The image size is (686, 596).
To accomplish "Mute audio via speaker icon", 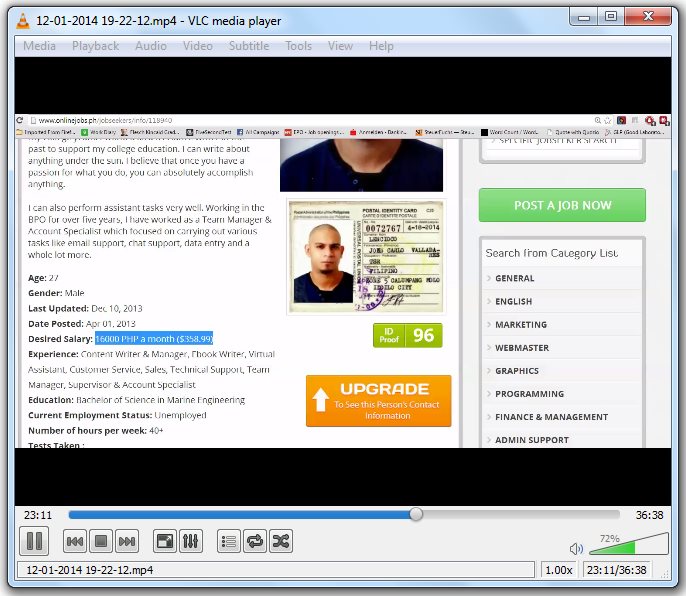I will pyautogui.click(x=576, y=548).
